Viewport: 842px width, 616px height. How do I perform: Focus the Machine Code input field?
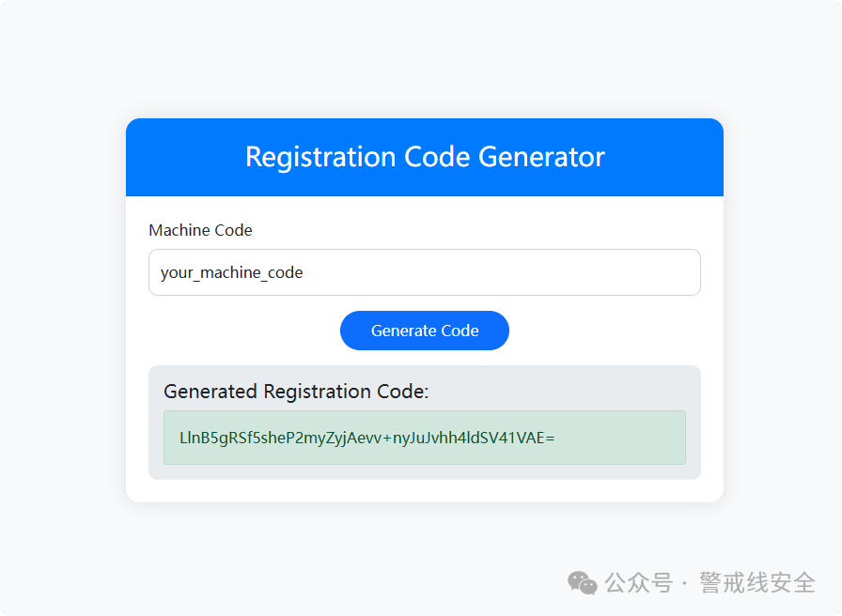coord(424,272)
